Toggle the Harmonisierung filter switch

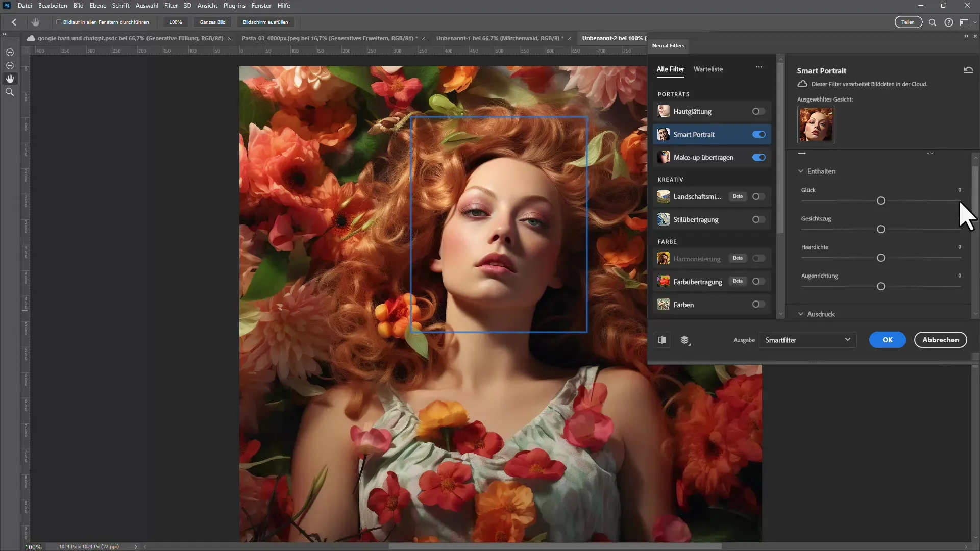click(x=758, y=258)
